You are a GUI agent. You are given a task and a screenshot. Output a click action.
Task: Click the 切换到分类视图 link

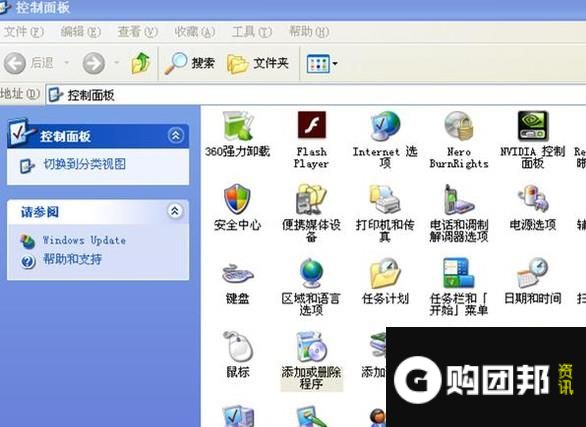click(85, 164)
